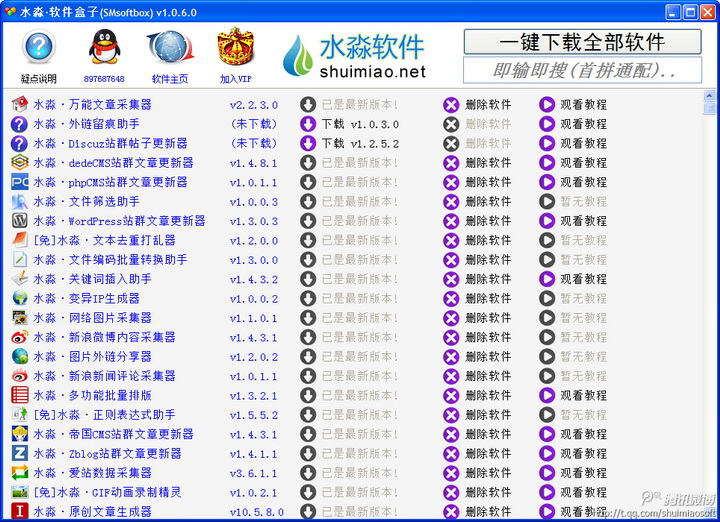Click 新浪微博内容采集器 weibo icon
The height and width of the screenshot is (522, 720).
coord(19,337)
